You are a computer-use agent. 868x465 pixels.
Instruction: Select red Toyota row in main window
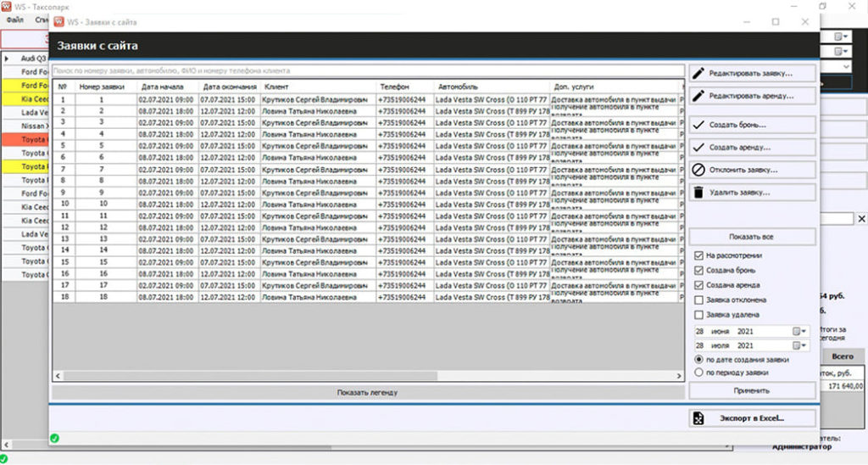click(25, 140)
